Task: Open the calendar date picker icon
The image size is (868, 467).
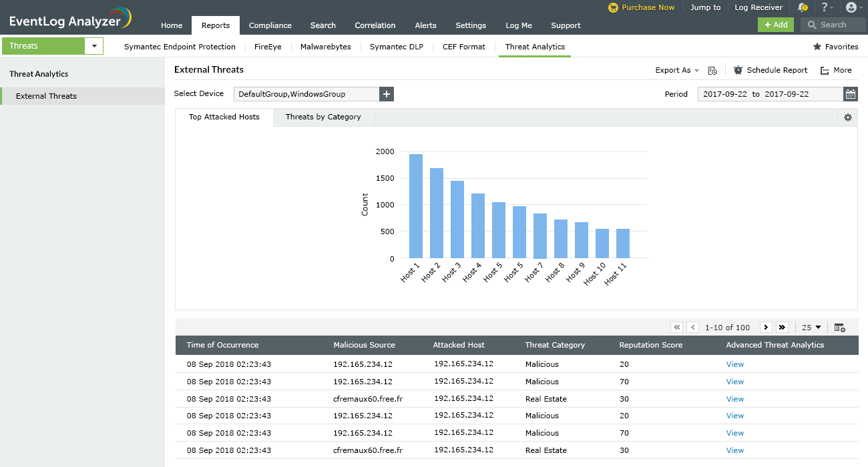Action: click(850, 94)
